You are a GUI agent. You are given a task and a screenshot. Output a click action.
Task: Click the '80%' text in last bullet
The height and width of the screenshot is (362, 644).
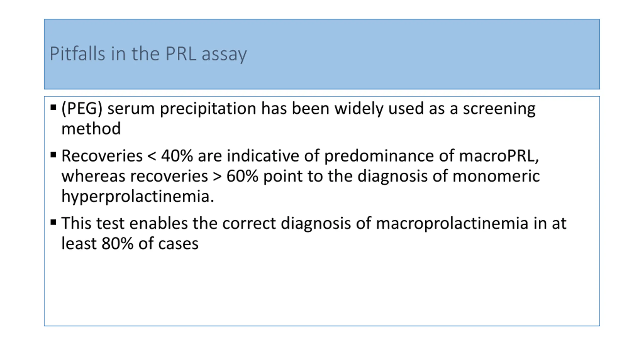(117, 244)
